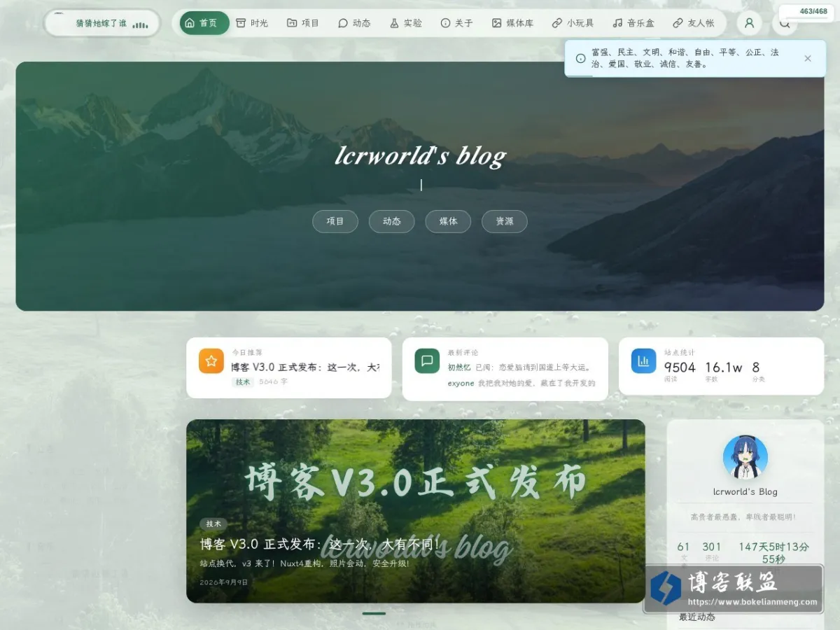Click the info circle icon beside 关于

tap(445, 23)
